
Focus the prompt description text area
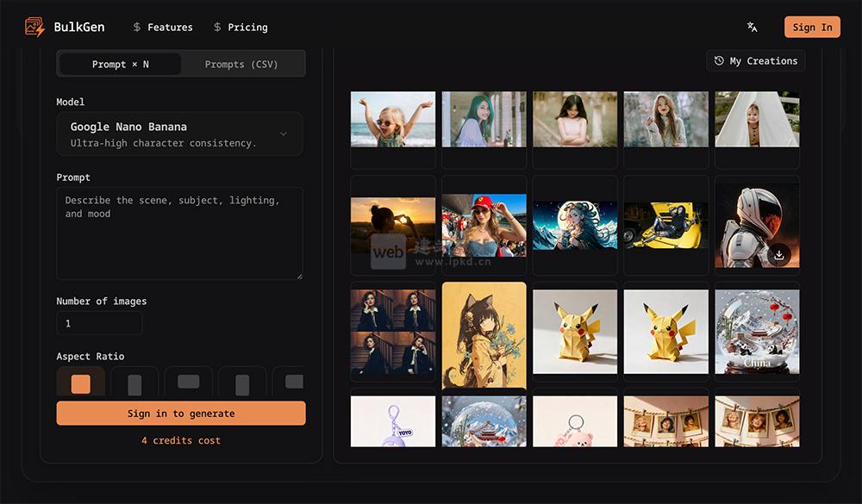click(179, 233)
